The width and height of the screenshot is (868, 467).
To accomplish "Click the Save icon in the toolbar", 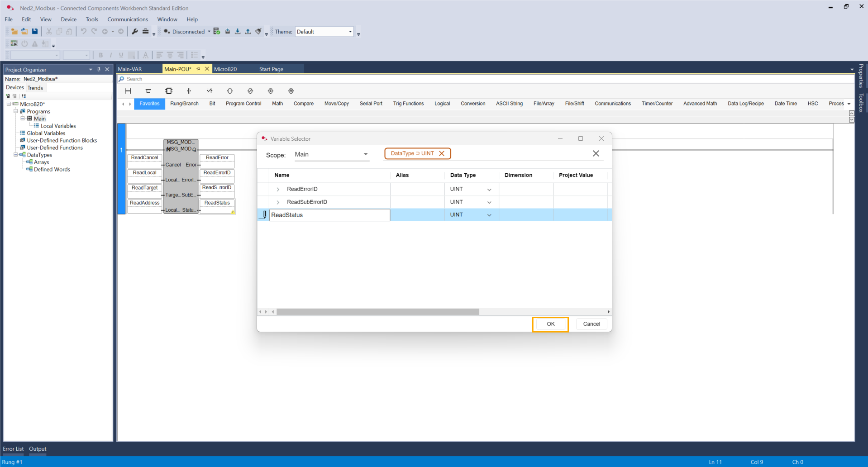I will coord(35,31).
